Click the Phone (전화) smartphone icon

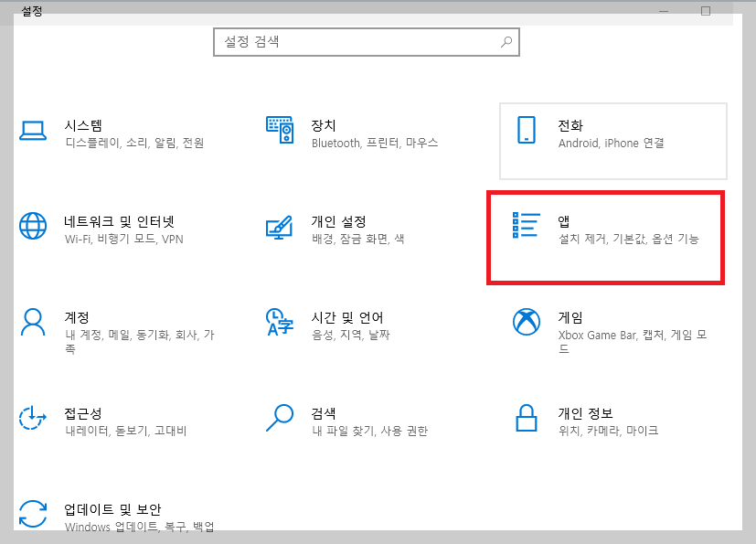(x=526, y=130)
